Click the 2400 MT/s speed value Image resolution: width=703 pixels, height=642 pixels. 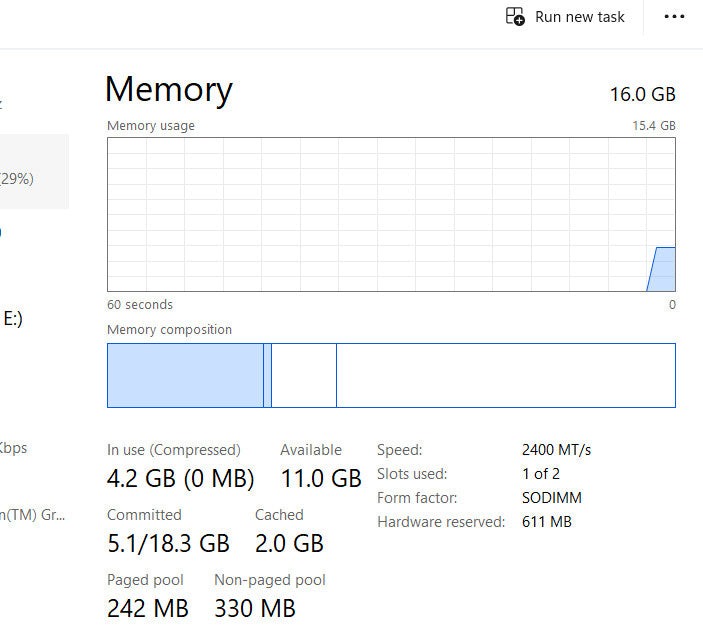coord(556,450)
